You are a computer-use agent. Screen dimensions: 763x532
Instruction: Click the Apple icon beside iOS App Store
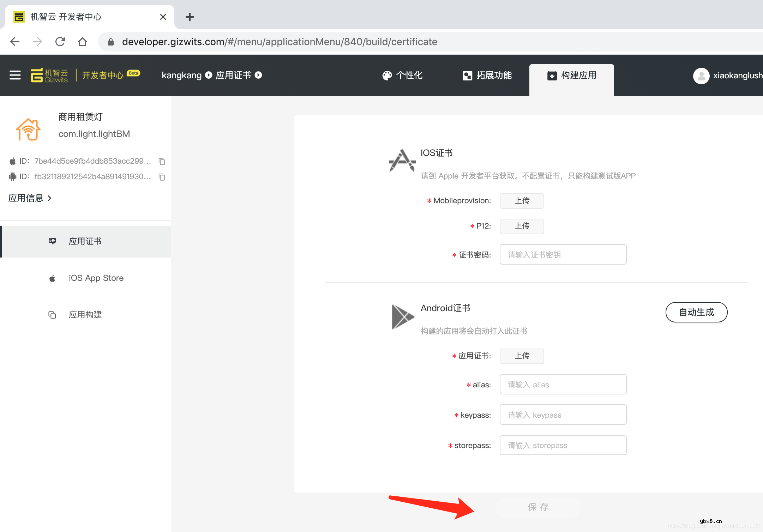point(52,278)
